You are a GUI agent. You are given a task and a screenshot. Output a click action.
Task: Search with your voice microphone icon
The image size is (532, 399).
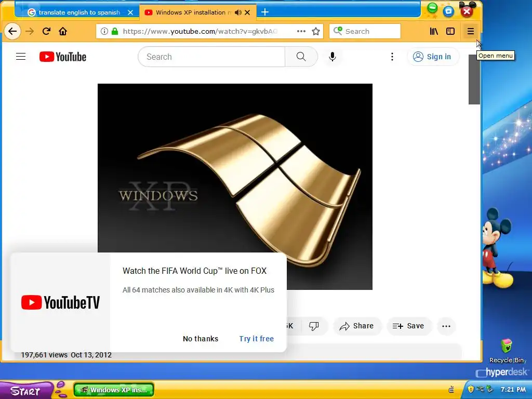[332, 57]
